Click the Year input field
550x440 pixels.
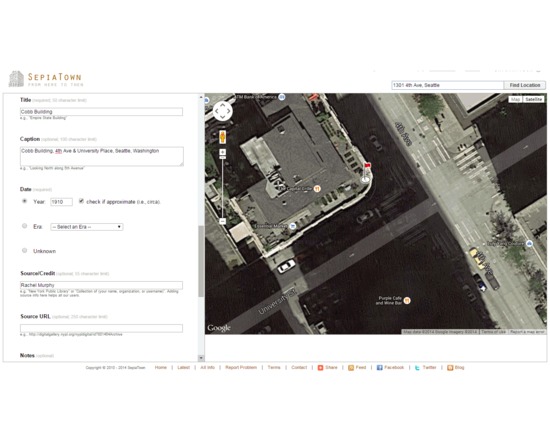[x=61, y=202]
